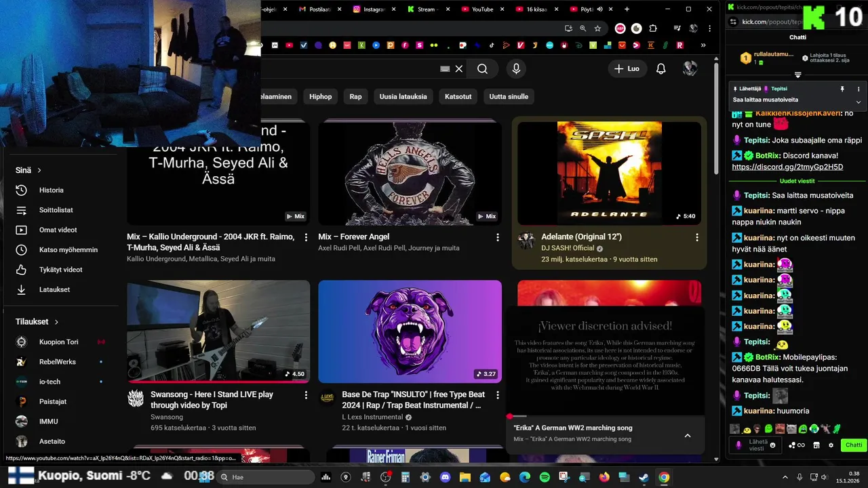Open the Chrome media controls icon

677,28
